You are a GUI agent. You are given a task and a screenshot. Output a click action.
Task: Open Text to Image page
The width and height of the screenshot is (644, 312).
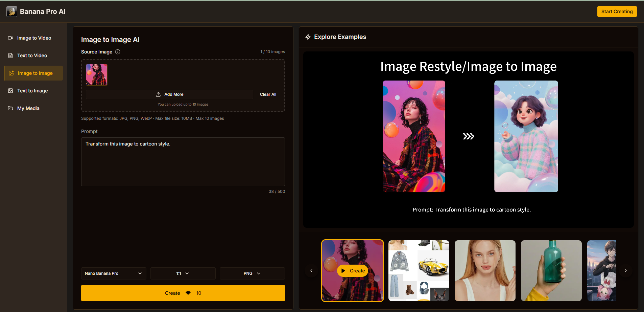tap(33, 91)
